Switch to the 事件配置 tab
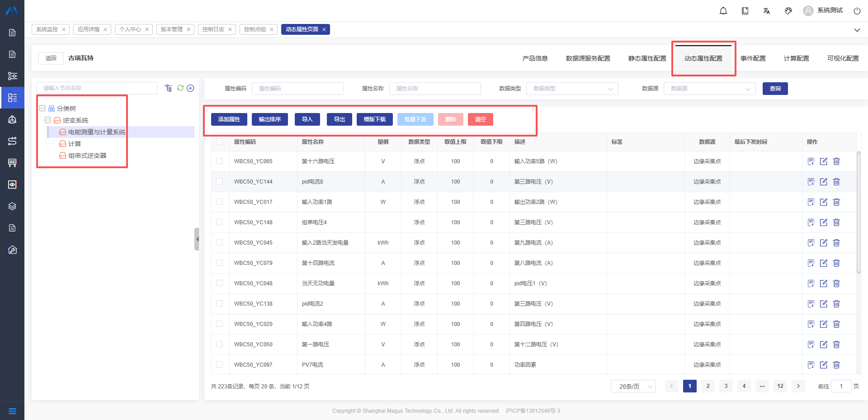 point(753,58)
